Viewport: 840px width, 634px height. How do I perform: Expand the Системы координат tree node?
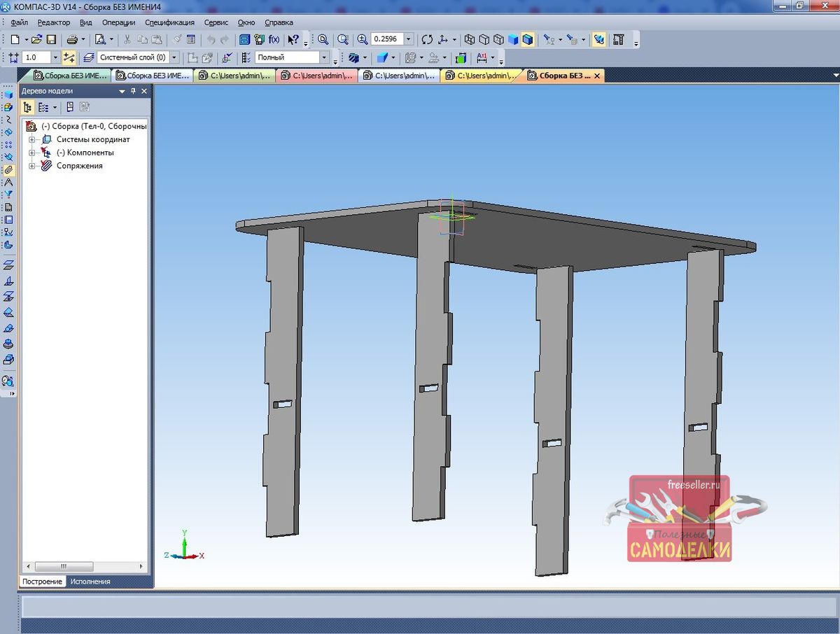(x=31, y=140)
